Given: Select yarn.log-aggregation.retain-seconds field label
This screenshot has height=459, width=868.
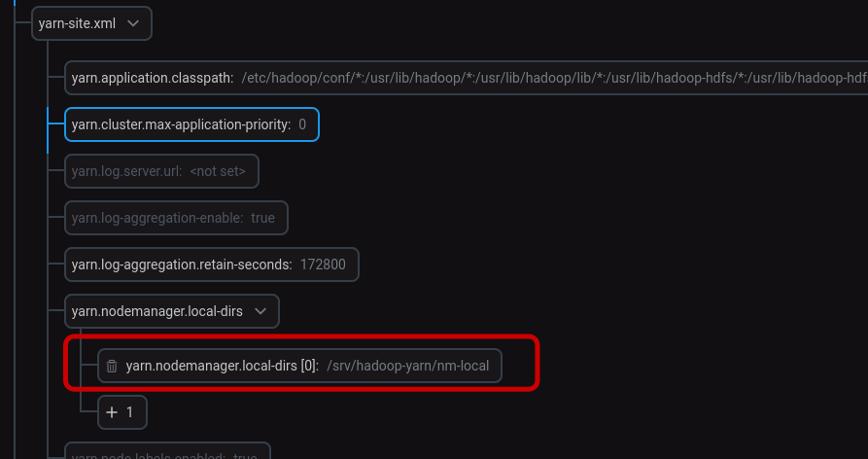Looking at the screenshot, I should pos(182,265).
